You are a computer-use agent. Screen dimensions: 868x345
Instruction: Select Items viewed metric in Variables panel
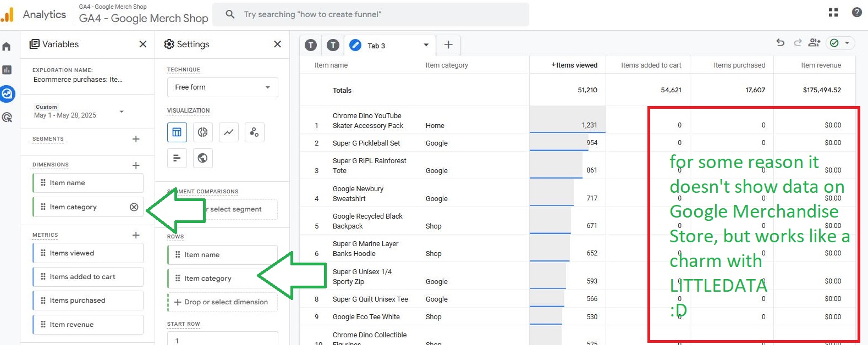pos(88,253)
